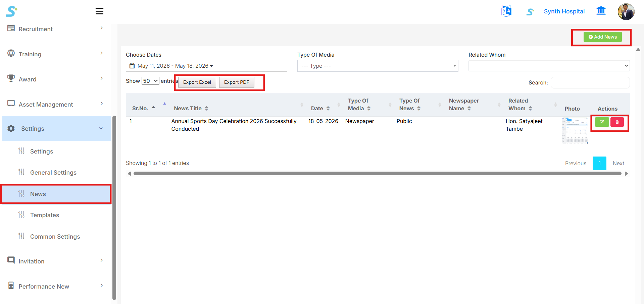Sort table by Related Whom arrows
644x304 pixels.
530,109
